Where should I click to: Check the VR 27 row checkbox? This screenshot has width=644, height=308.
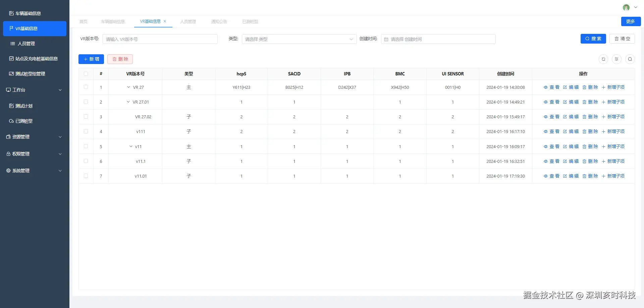click(86, 87)
